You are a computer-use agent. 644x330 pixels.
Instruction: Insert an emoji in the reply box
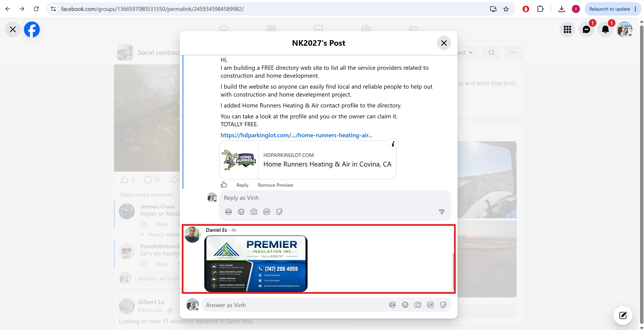click(x=241, y=212)
